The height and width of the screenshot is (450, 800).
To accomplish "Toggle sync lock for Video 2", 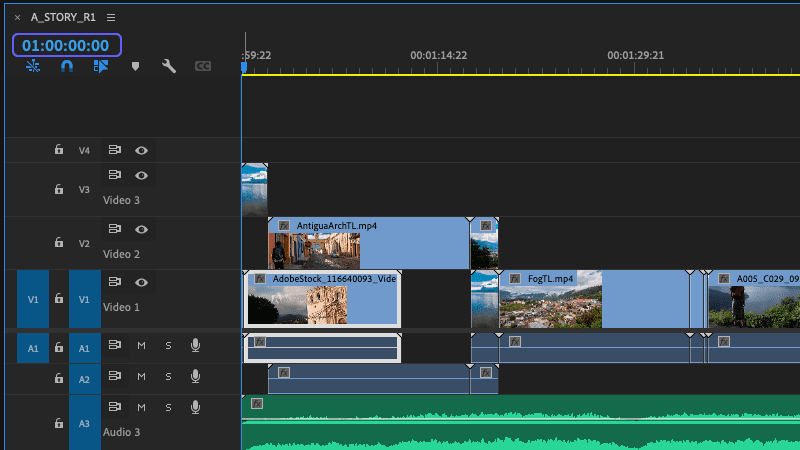I will pos(115,229).
